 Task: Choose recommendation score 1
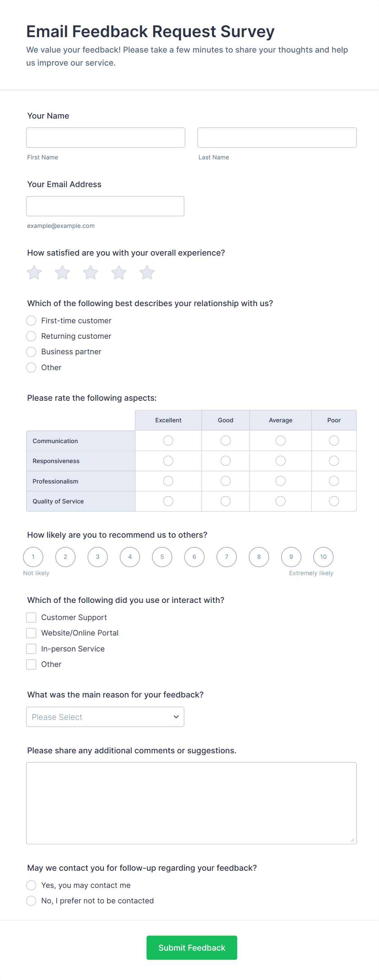click(33, 557)
